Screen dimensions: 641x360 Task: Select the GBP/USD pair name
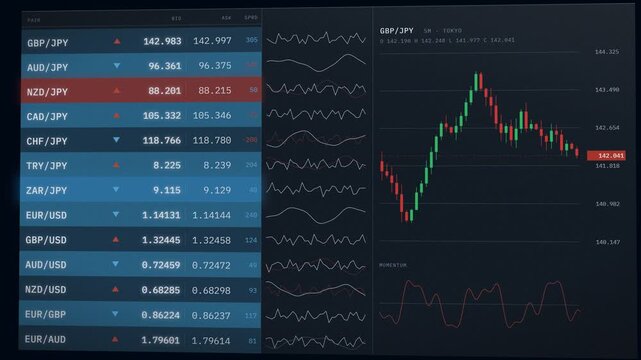[46, 240]
